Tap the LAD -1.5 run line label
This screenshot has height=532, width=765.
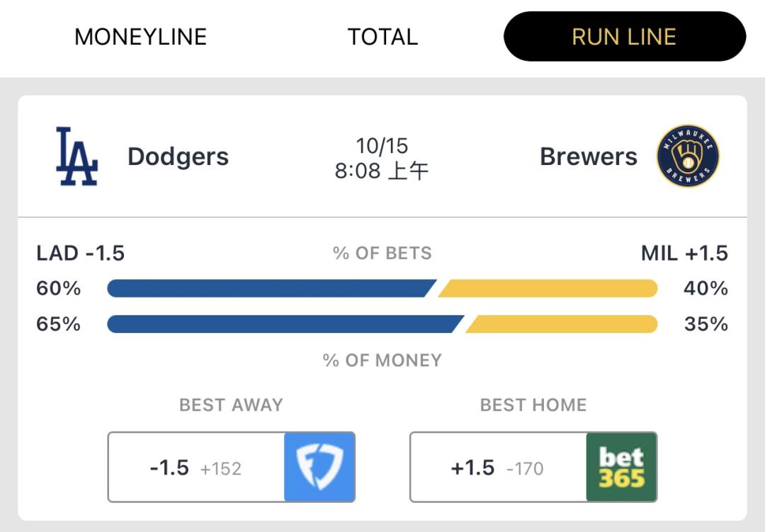81,253
